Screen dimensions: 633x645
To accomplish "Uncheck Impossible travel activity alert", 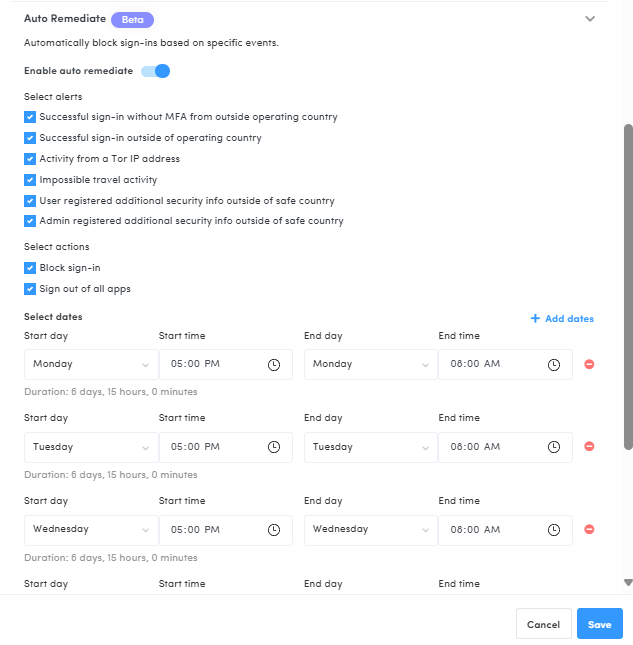I will 30,180.
